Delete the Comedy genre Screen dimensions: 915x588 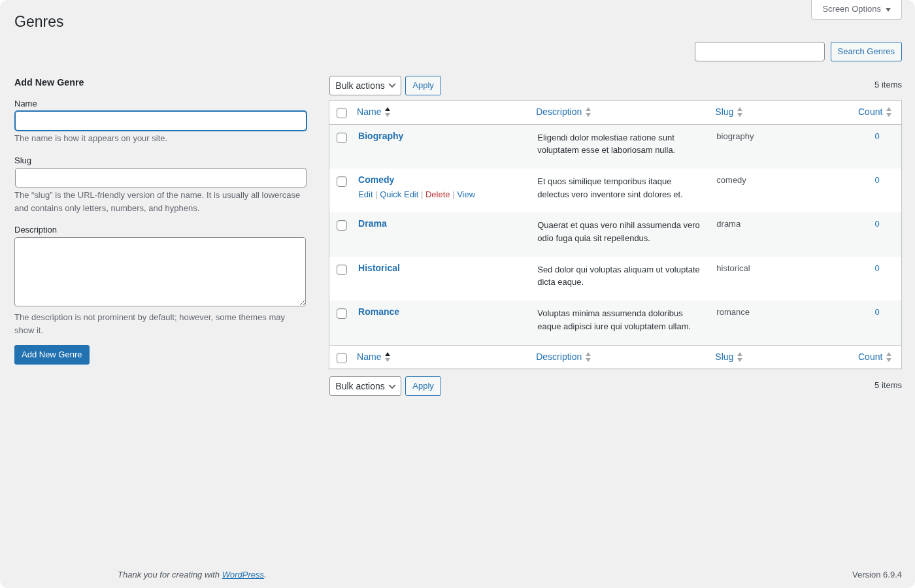(437, 194)
